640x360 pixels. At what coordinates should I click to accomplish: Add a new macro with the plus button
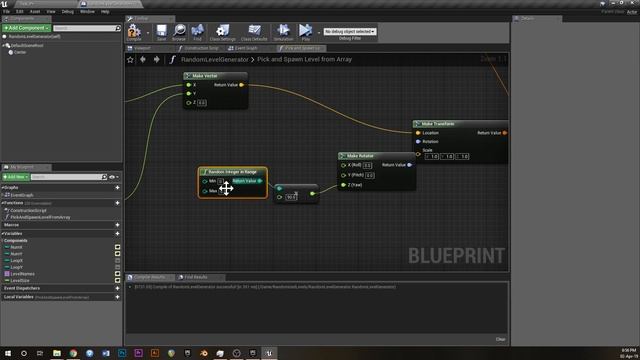(x=118, y=225)
